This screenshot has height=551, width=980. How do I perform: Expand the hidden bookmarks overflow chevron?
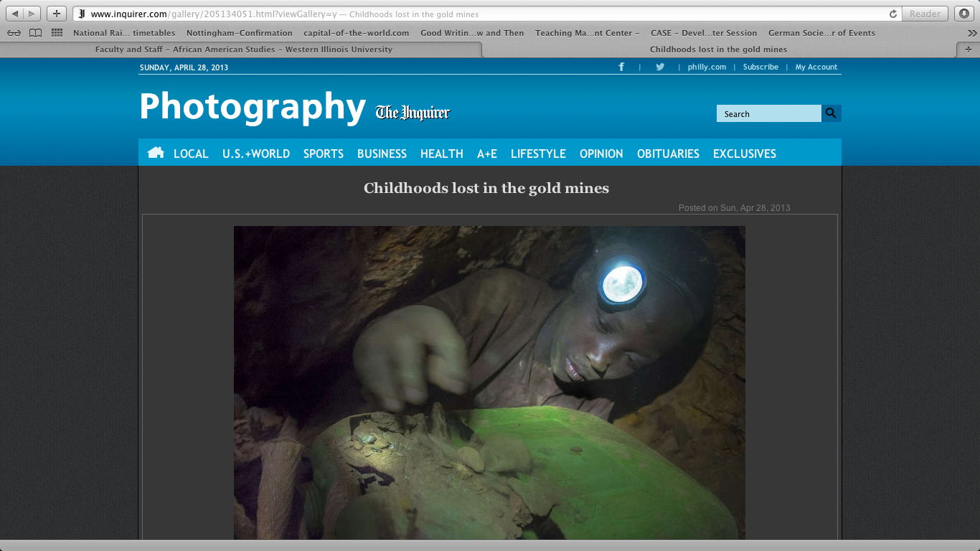tap(971, 33)
